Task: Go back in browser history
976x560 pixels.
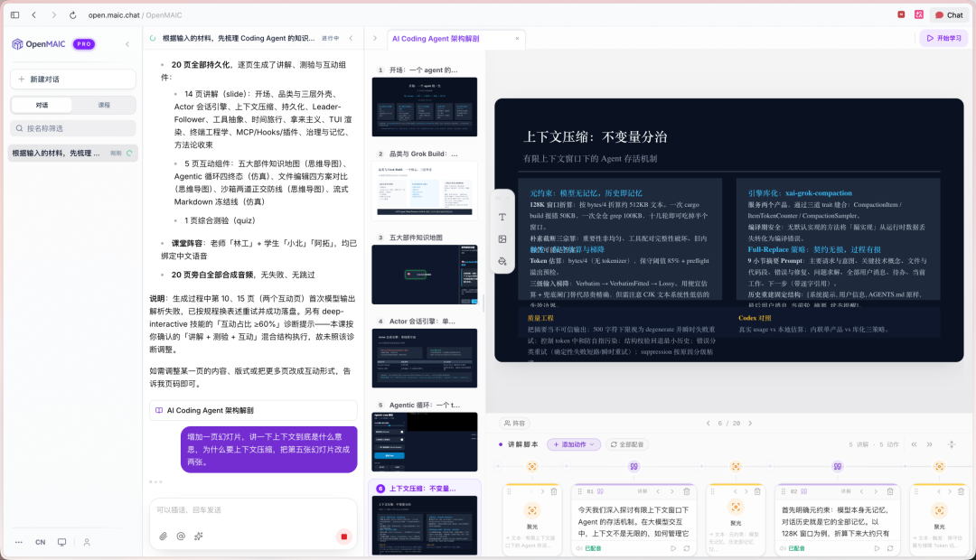Action: (x=34, y=15)
